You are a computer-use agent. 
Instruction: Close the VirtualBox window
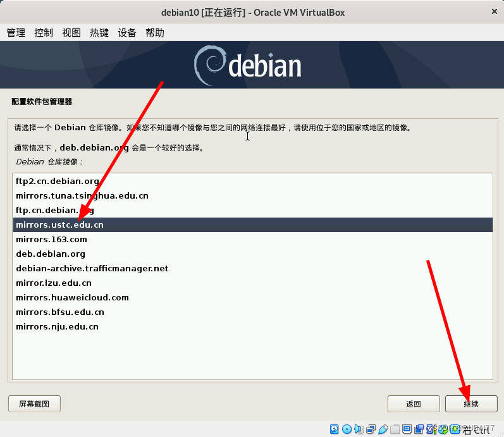[x=495, y=11]
